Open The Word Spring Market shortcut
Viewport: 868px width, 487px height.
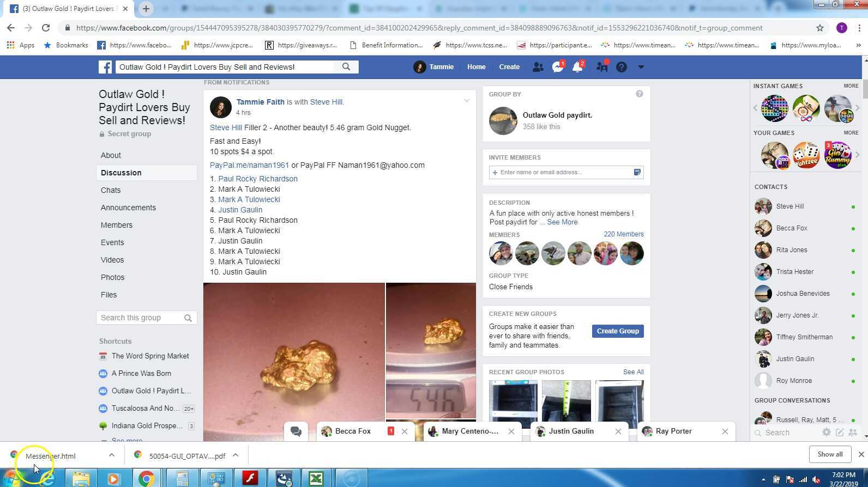150,356
